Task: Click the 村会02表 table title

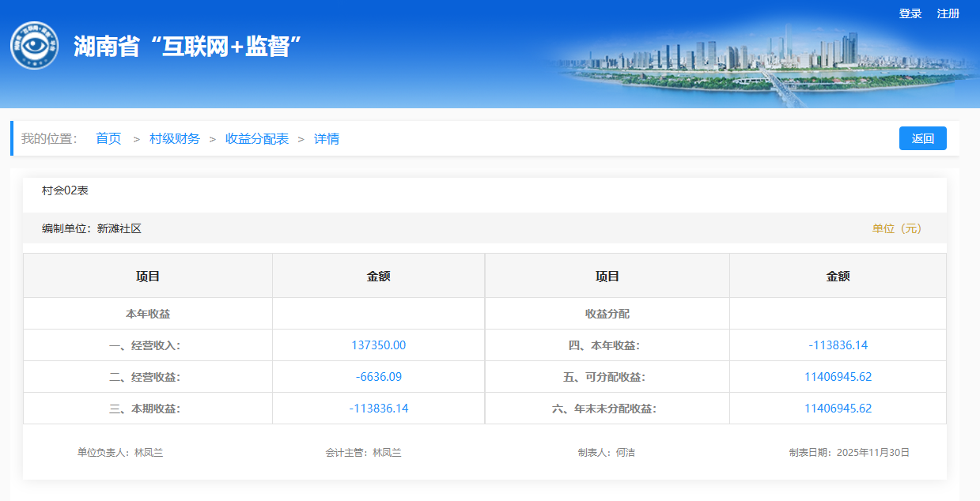Action: pos(65,190)
